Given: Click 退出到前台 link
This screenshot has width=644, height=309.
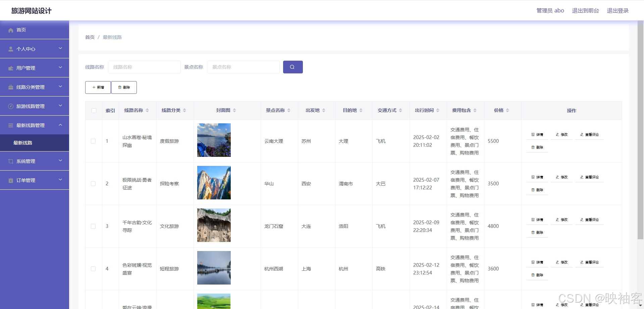Looking at the screenshot, I should [585, 11].
